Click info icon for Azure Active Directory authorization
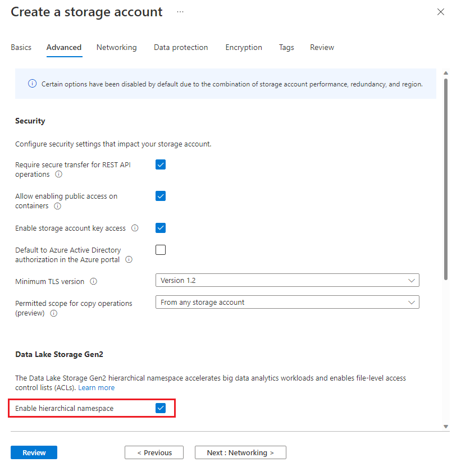461x476 pixels. click(x=129, y=260)
